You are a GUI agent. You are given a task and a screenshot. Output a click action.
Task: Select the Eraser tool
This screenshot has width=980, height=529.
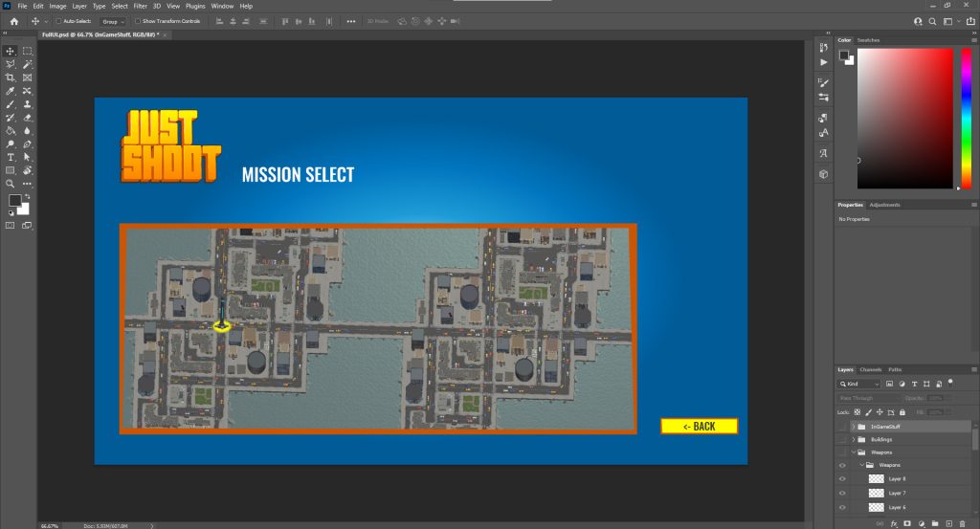pos(27,118)
